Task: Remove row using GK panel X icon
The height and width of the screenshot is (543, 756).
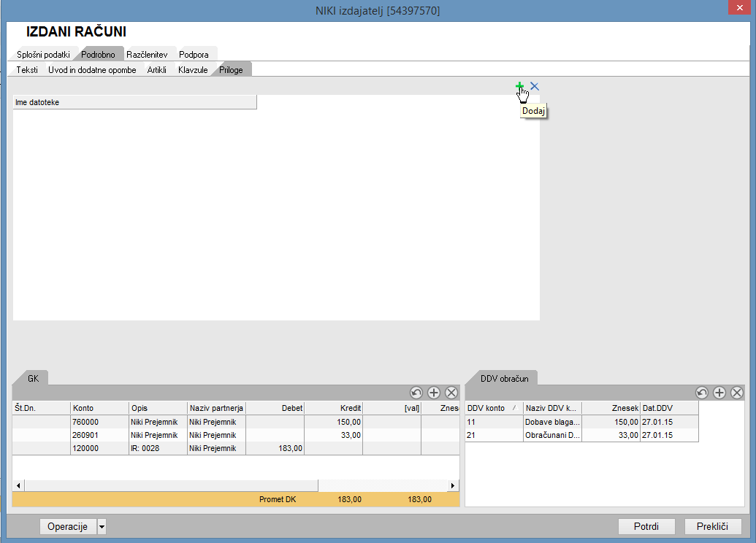Action: pyautogui.click(x=451, y=393)
